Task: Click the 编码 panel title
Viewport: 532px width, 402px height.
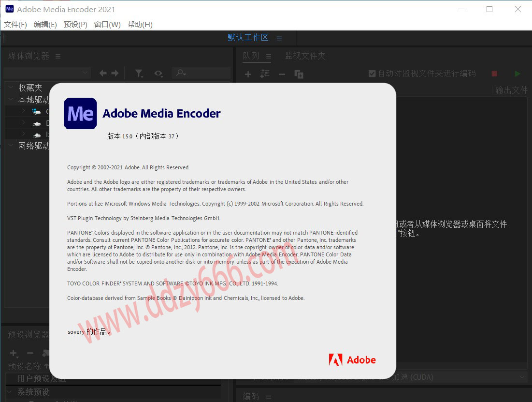Action: pyautogui.click(x=251, y=396)
